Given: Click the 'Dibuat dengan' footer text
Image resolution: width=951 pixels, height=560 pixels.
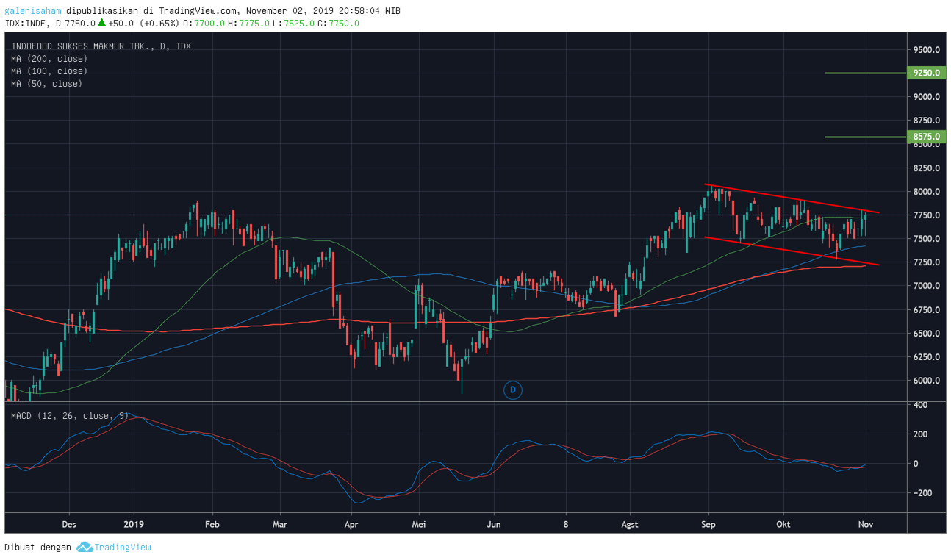Looking at the screenshot, I should click(x=38, y=547).
